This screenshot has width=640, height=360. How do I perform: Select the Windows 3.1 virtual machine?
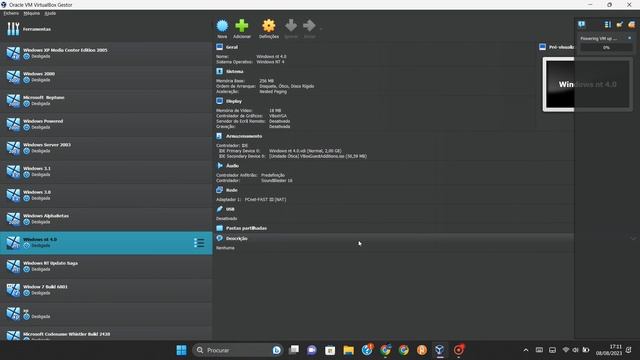(x=106, y=171)
